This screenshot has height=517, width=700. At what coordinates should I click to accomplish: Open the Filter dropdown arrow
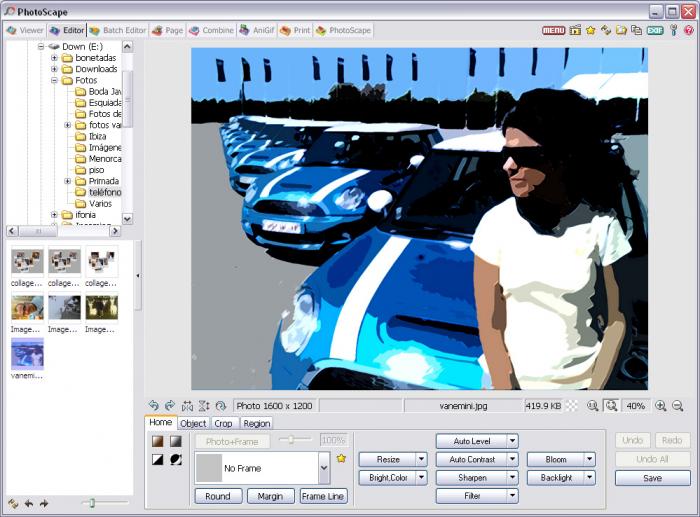coord(512,496)
